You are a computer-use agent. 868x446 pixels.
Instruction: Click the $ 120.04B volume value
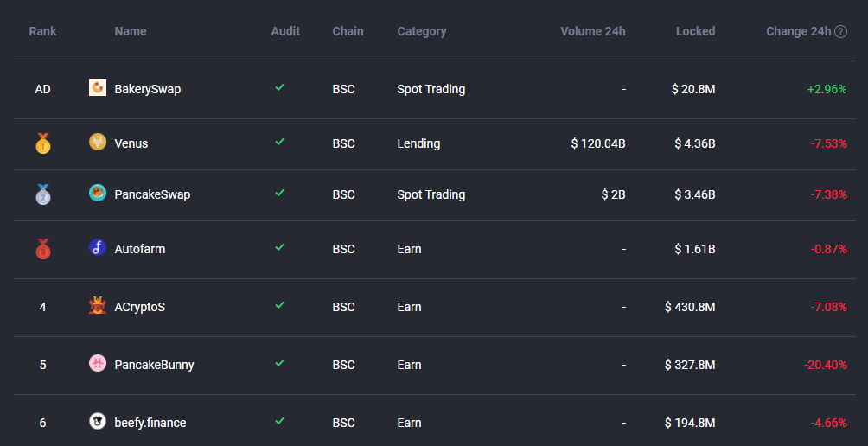pyautogui.click(x=598, y=143)
